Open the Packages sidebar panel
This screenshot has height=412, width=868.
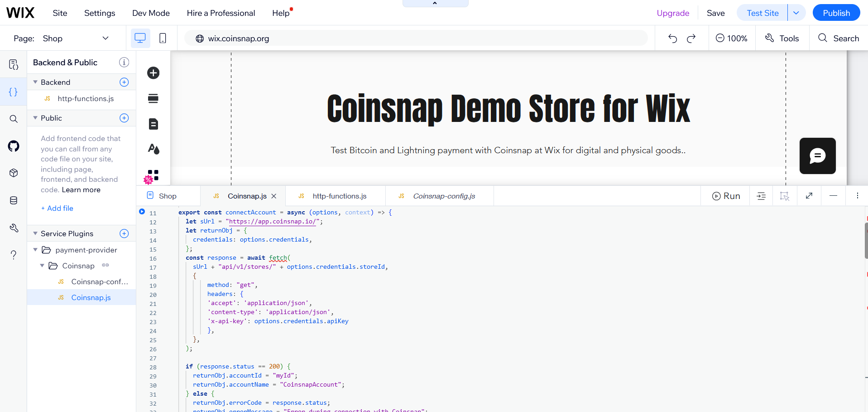point(14,173)
